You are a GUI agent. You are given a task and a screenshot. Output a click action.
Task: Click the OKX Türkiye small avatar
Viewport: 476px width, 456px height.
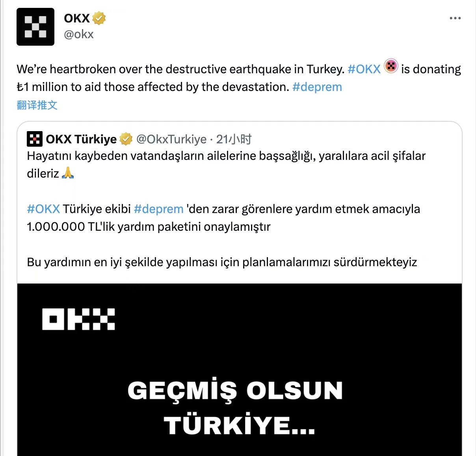35,139
